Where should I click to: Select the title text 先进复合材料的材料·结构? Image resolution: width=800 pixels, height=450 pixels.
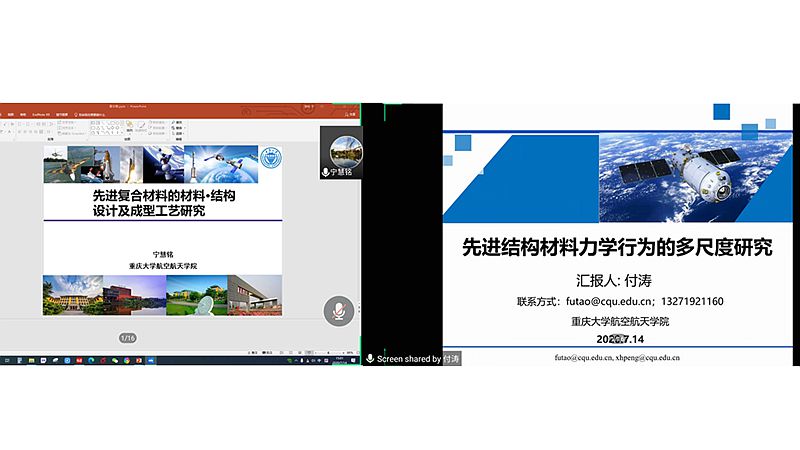[x=163, y=197]
